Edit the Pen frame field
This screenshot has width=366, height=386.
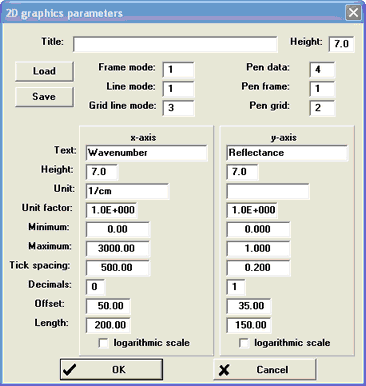point(322,89)
